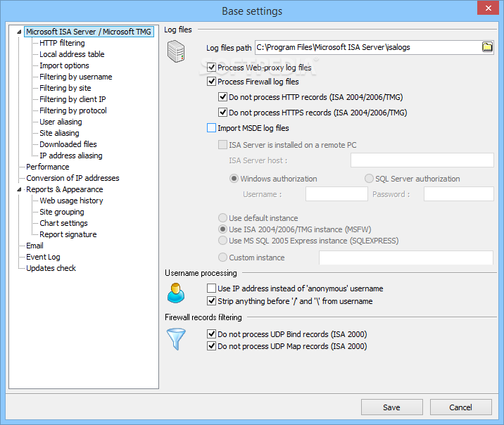
Task: Click the Cancel button
Action: (x=461, y=407)
